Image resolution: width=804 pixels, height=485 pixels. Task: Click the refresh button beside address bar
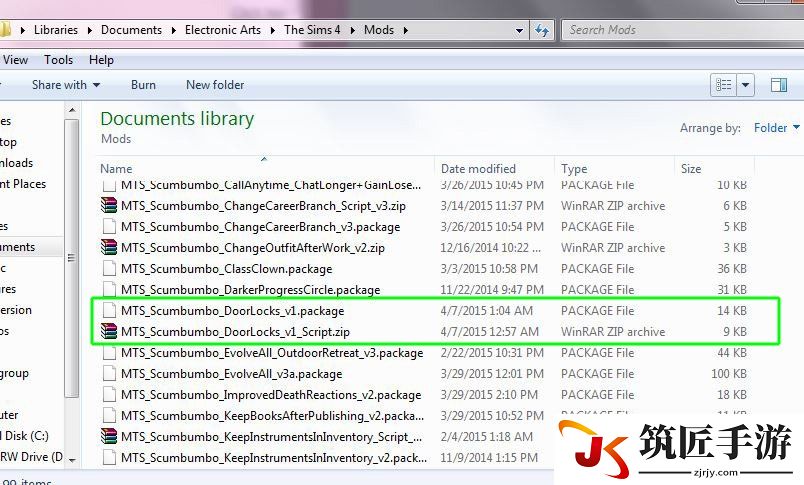542,31
